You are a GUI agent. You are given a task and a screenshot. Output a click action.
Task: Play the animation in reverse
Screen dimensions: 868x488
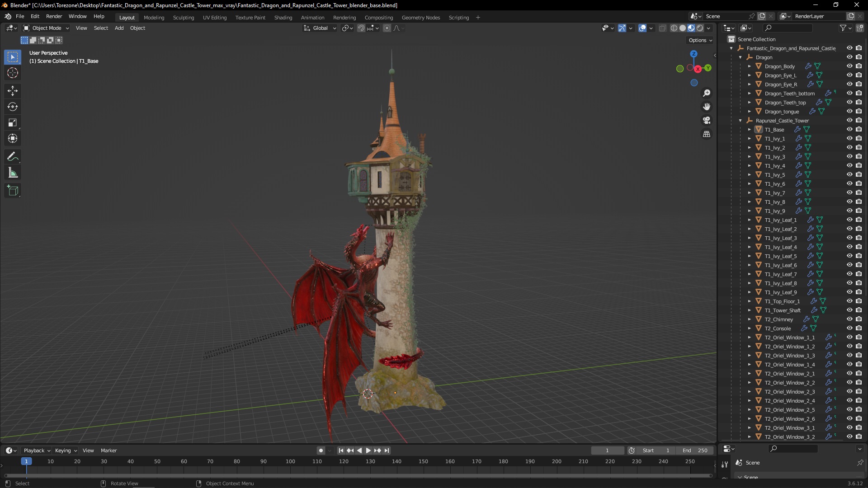[359, 450]
